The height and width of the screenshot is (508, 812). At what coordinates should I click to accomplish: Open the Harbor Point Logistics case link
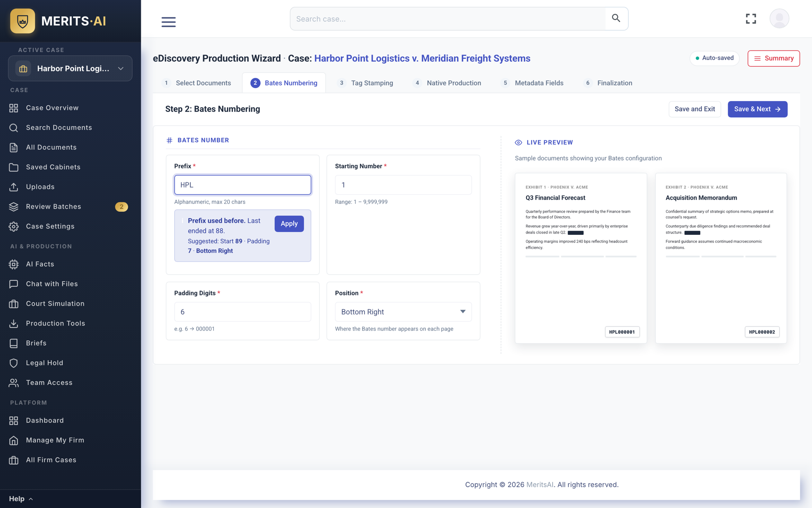click(422, 58)
